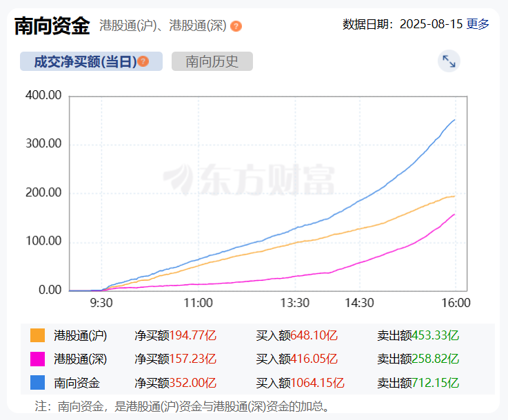
Task: Open the 更多 link
Action: pyautogui.click(x=478, y=24)
